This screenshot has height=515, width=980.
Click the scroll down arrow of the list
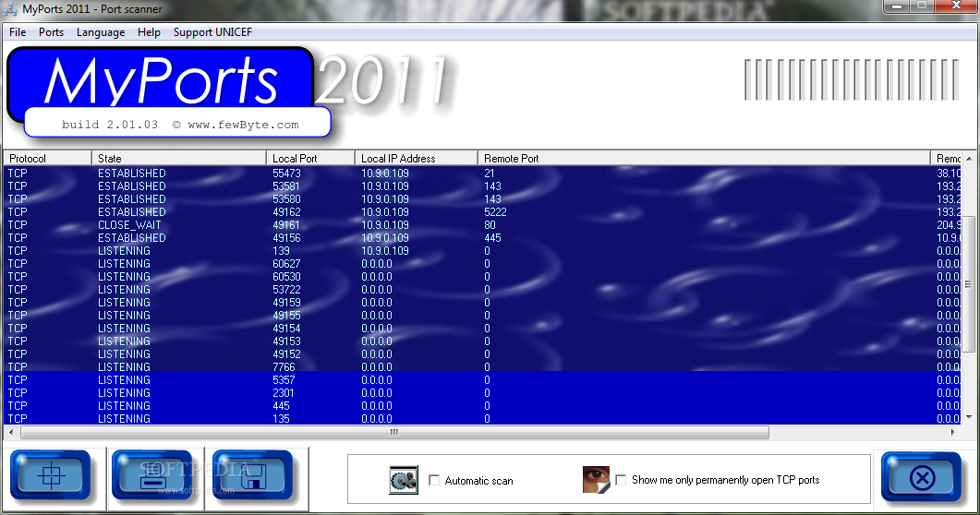[969, 417]
